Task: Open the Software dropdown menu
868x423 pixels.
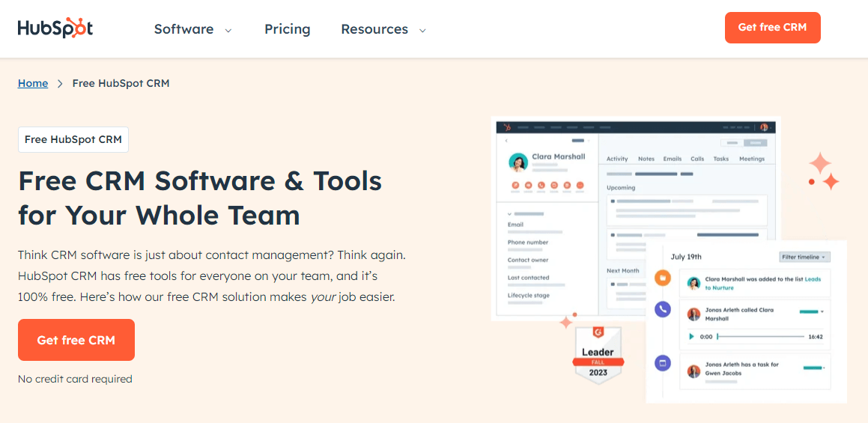Action: click(x=192, y=29)
